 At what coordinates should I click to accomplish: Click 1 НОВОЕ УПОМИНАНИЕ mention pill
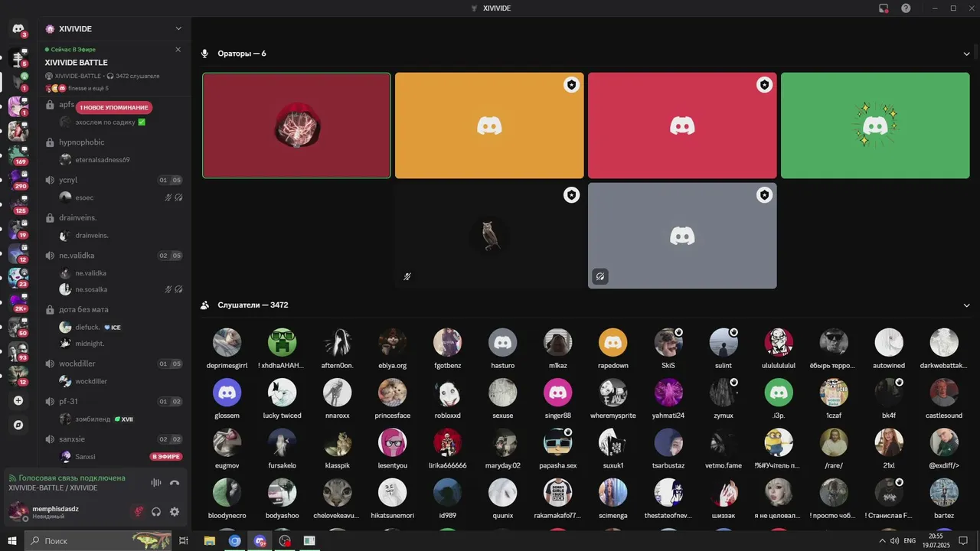point(114,108)
